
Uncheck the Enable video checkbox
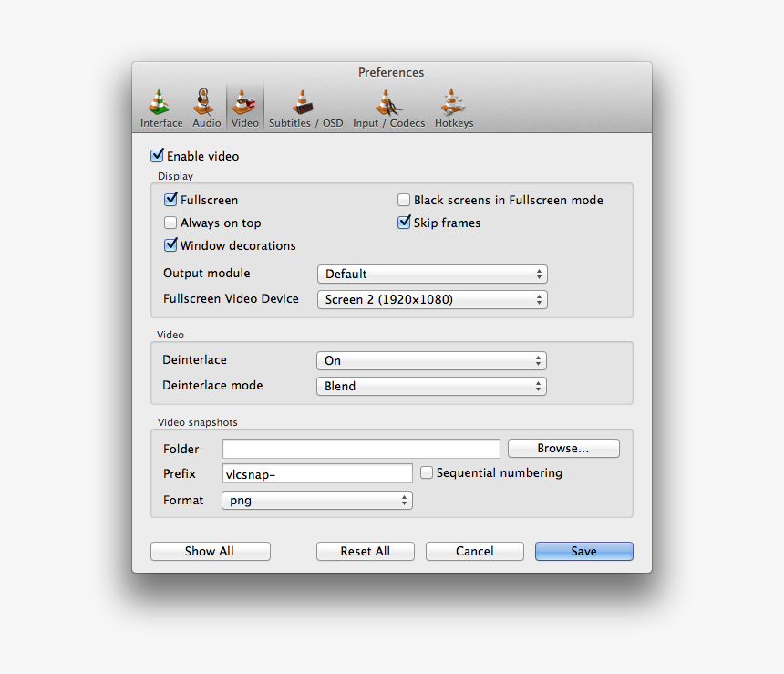157,156
